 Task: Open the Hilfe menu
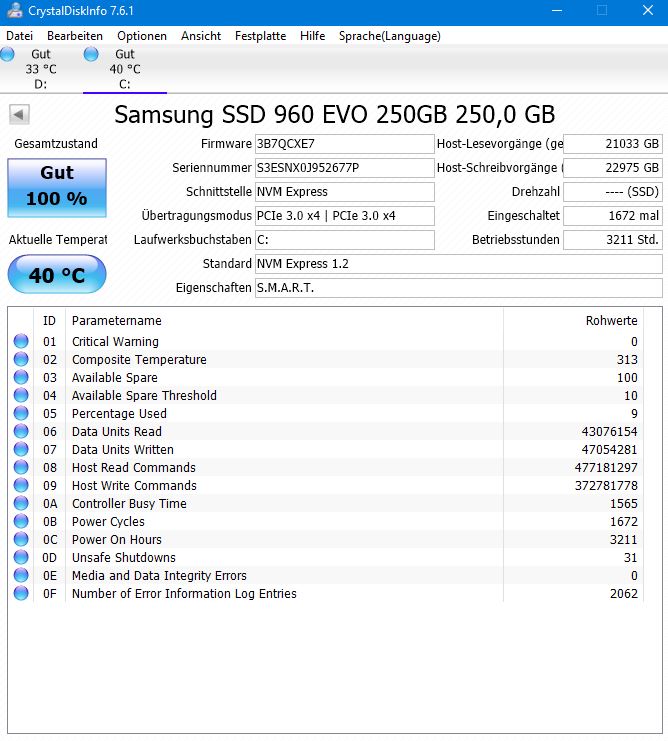[312, 36]
